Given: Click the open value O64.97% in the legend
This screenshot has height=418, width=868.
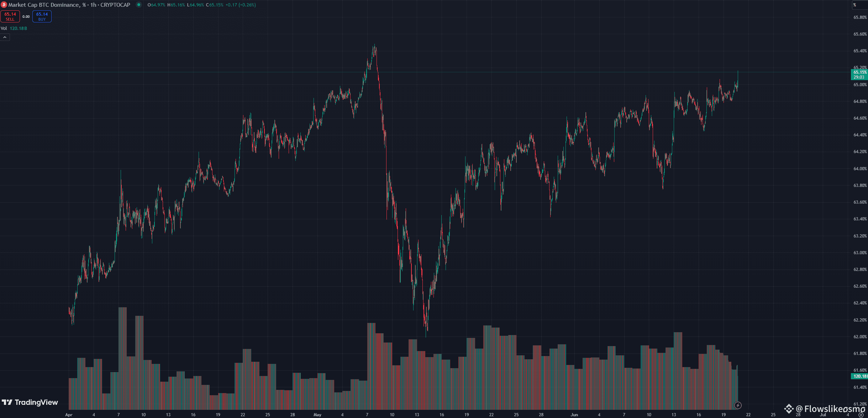Looking at the screenshot, I should point(156,5).
